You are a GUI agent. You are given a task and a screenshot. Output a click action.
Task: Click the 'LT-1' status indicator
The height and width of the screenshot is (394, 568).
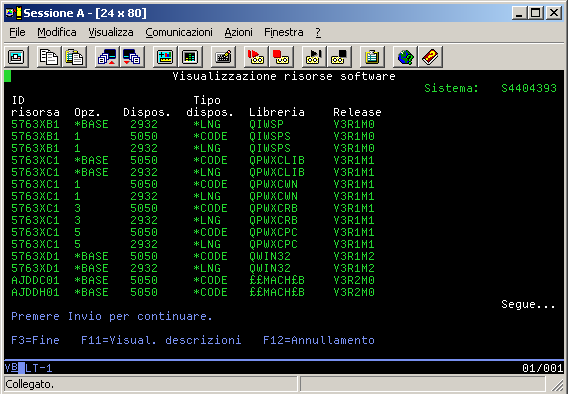(x=39, y=368)
